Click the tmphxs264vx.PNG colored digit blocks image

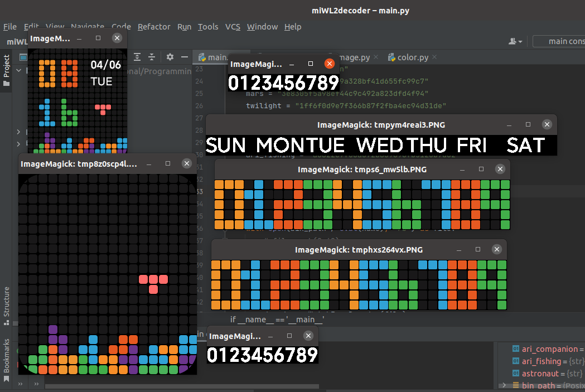359,285
